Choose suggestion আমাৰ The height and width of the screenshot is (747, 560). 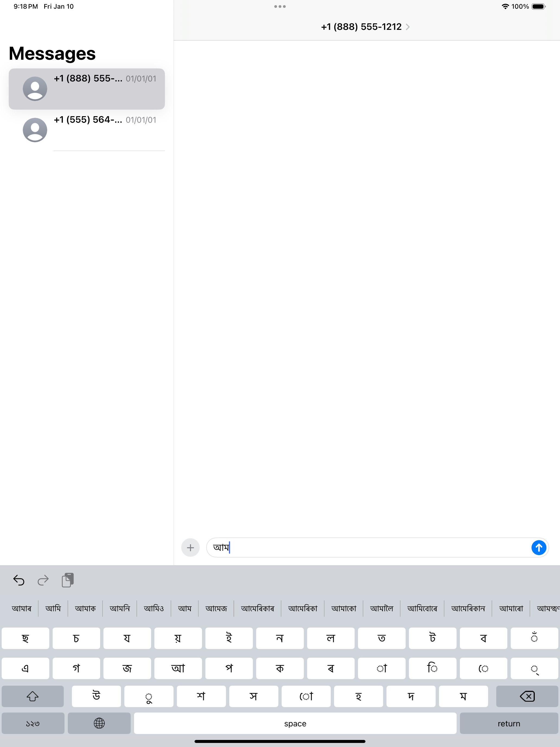[x=22, y=608]
